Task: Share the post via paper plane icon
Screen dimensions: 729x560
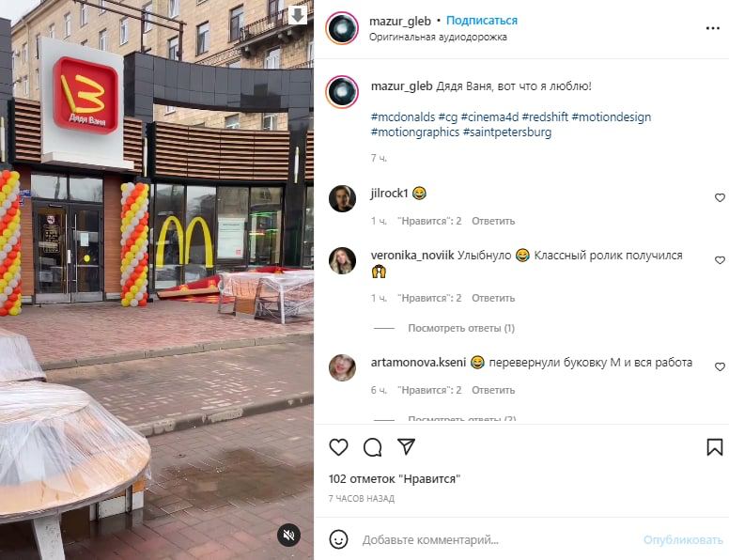Action: (407, 446)
